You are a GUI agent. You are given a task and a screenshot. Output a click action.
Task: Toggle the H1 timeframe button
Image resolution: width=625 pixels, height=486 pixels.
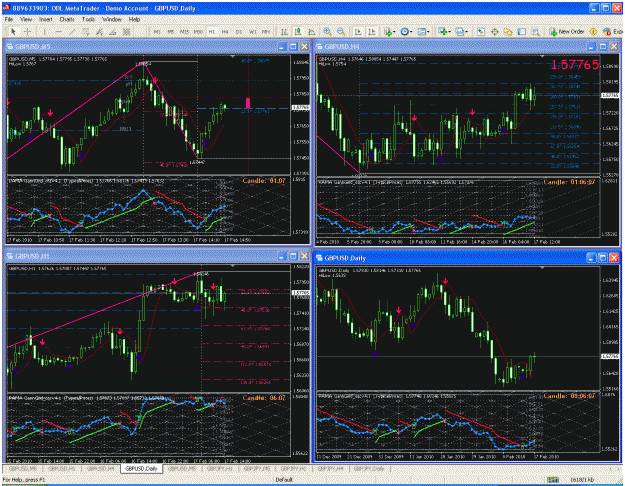click(212, 31)
